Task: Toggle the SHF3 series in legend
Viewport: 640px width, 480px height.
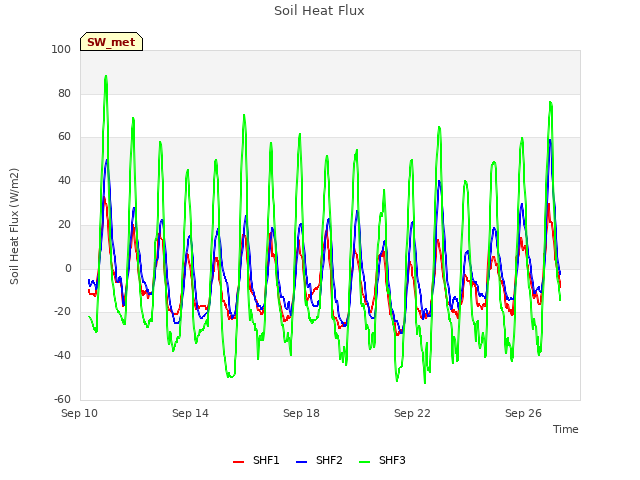Action: pyautogui.click(x=382, y=460)
